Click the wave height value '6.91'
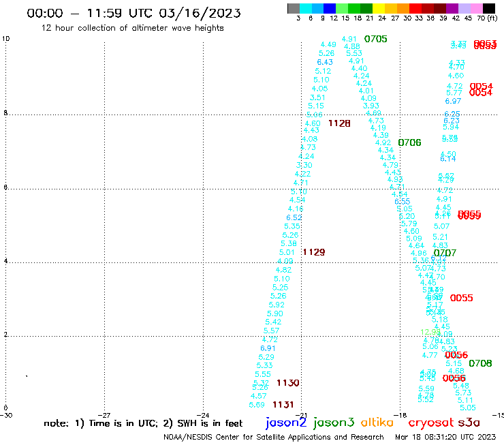504x443 pixels. click(268, 348)
